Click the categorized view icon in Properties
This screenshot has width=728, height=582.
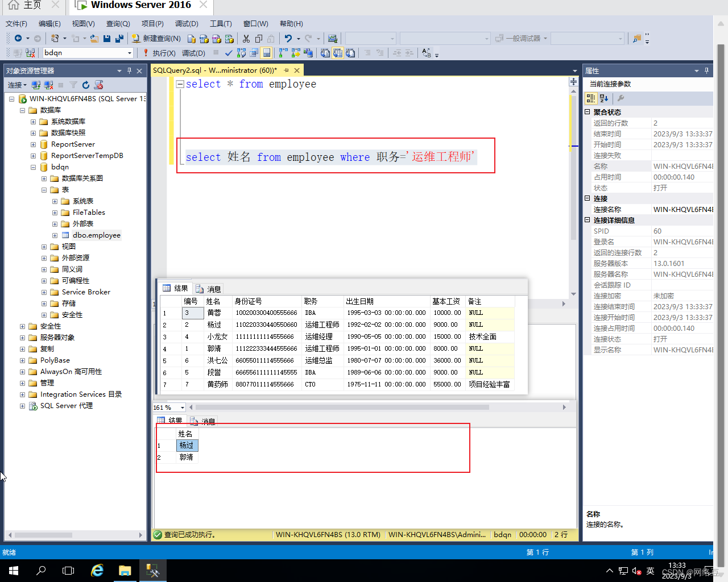click(x=591, y=98)
